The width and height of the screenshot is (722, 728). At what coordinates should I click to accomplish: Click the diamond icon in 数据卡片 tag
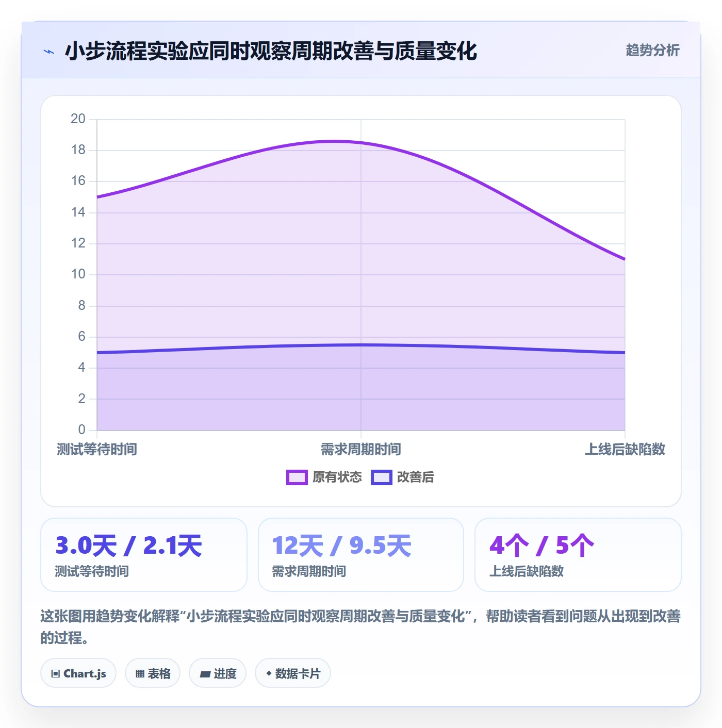269,673
